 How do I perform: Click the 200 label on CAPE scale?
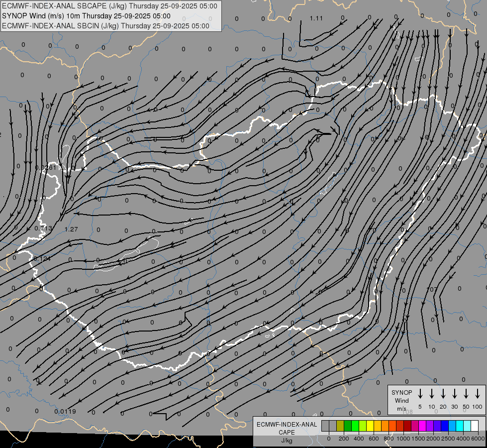[x=344, y=439]
